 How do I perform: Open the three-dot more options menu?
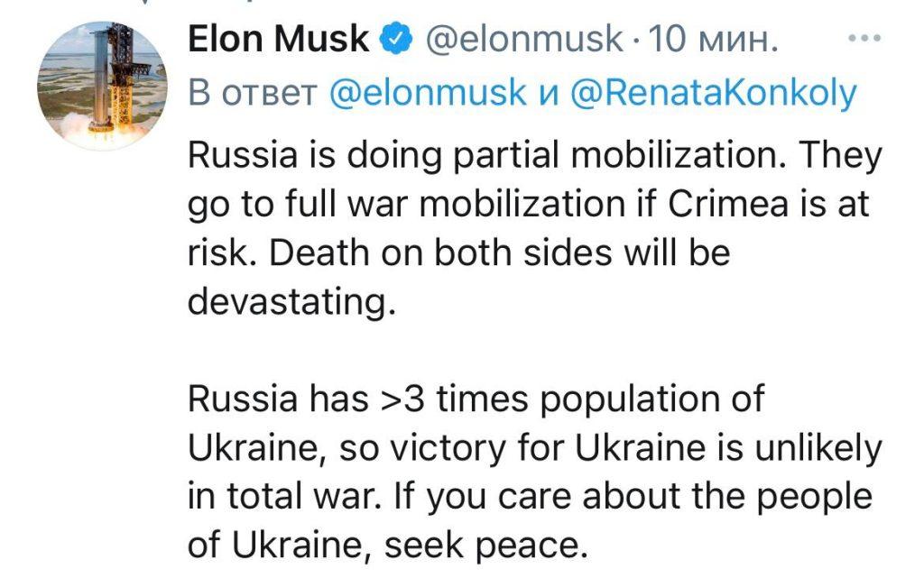(x=864, y=39)
